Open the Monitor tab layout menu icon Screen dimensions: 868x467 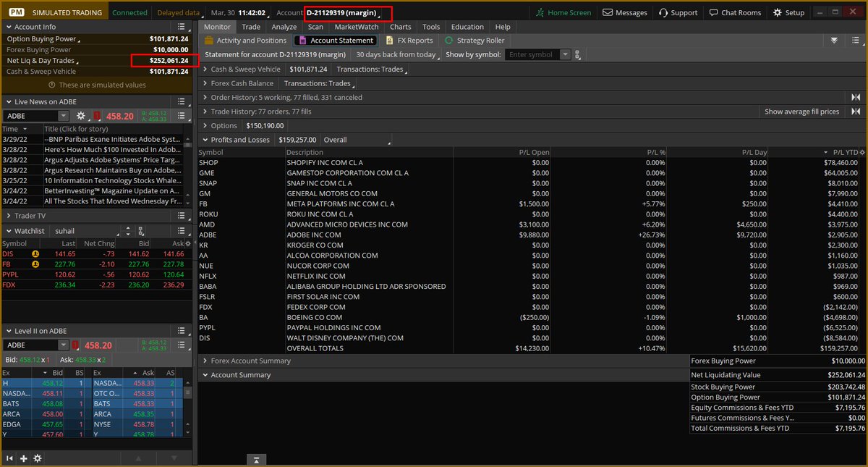854,41
